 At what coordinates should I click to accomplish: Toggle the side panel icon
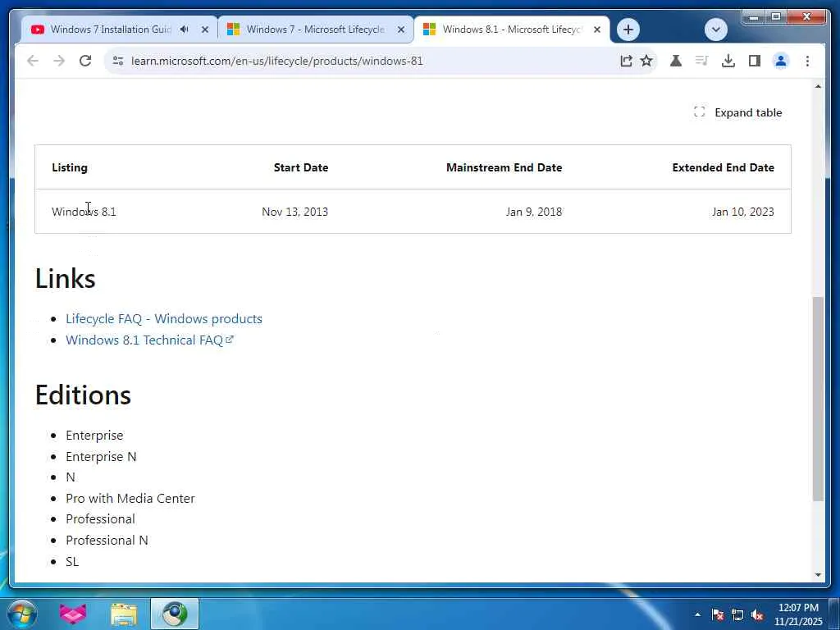click(x=755, y=61)
